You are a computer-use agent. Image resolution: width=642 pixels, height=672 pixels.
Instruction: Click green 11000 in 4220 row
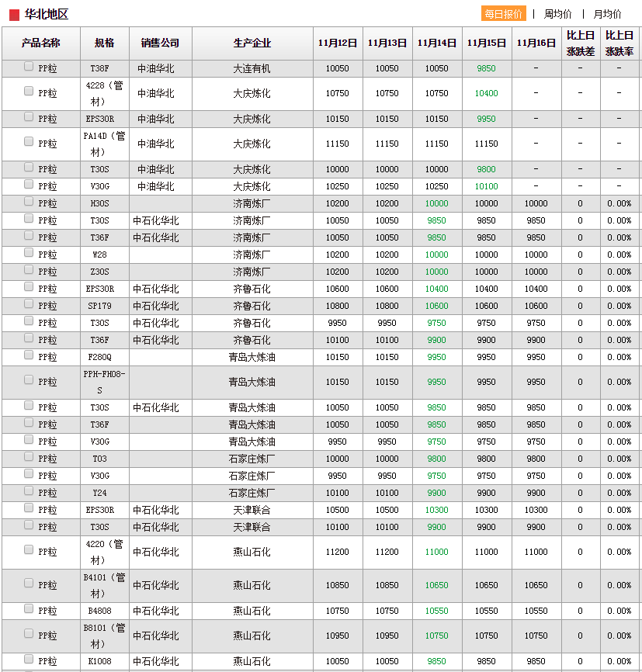436,552
